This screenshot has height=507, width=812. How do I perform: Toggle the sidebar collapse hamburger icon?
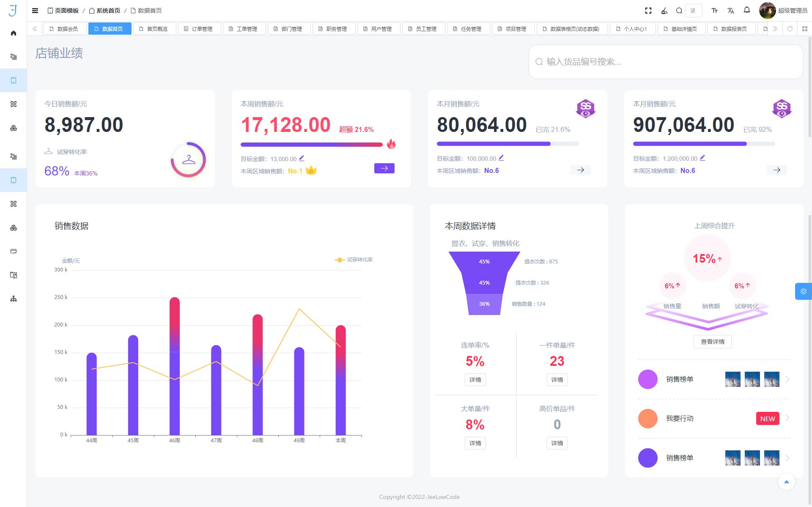35,11
